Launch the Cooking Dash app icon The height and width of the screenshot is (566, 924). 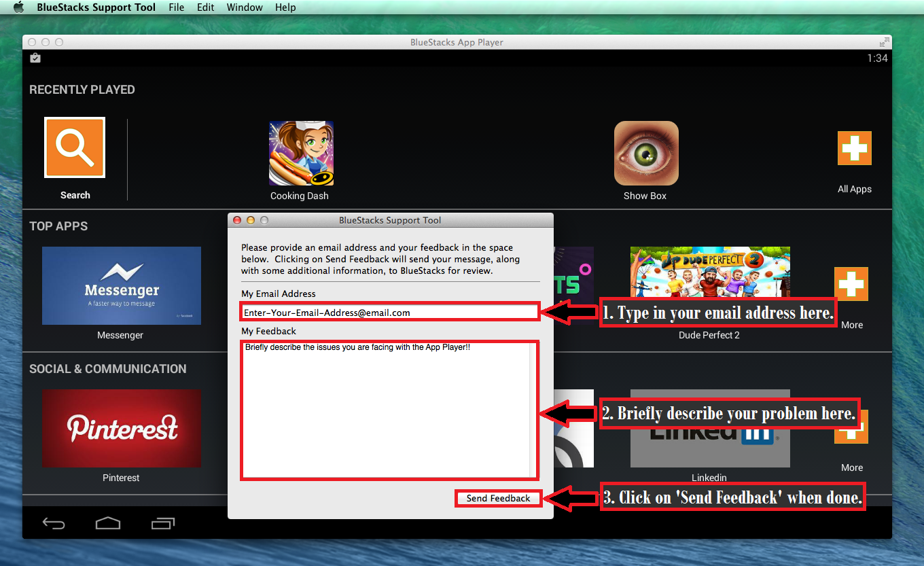click(x=301, y=154)
